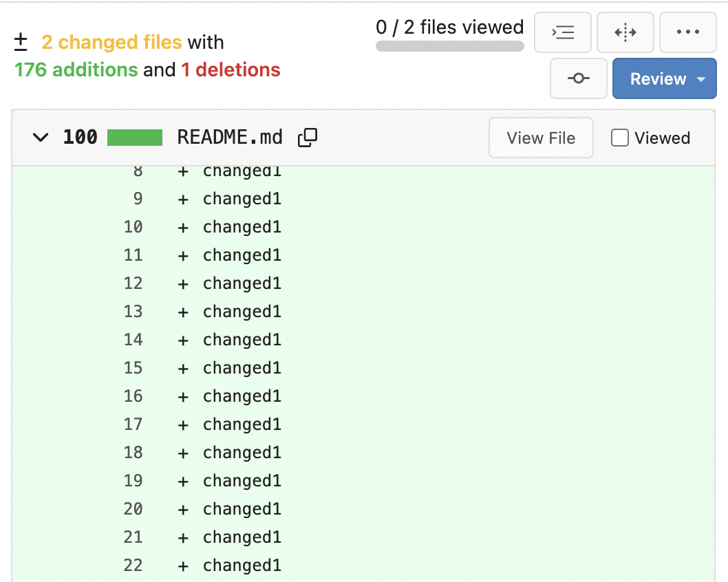Open the diff options ellipsis menu
This screenshot has height=582, width=728.
coord(687,32)
